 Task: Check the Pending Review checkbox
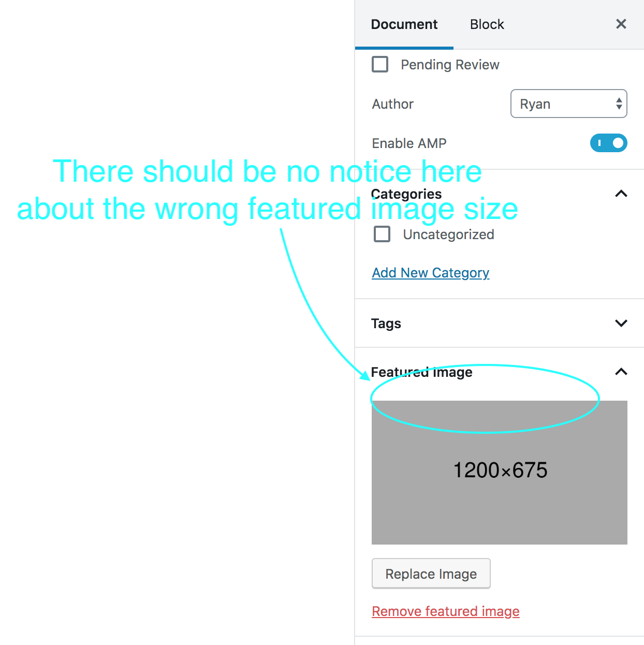point(380,64)
